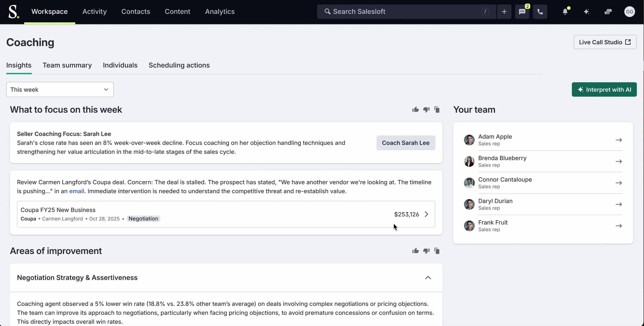Switch to Scheduling actions tab

(179, 65)
